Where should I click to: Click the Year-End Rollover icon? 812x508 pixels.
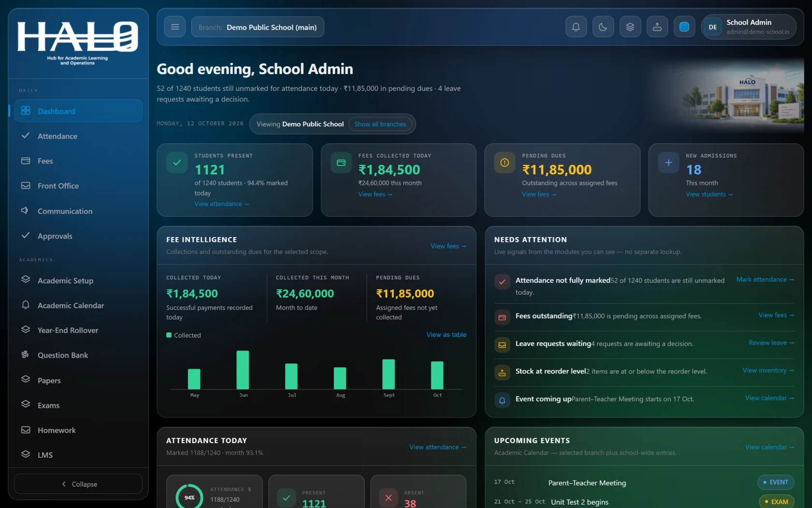coord(26,330)
